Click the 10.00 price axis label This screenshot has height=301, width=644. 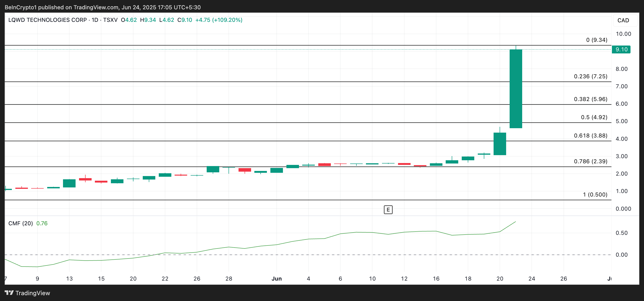pos(623,34)
